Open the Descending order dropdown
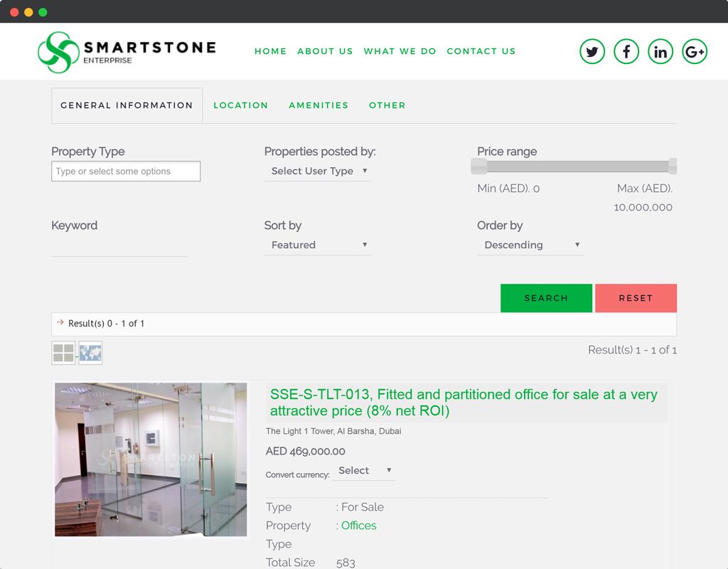This screenshot has width=728, height=569. [530, 245]
